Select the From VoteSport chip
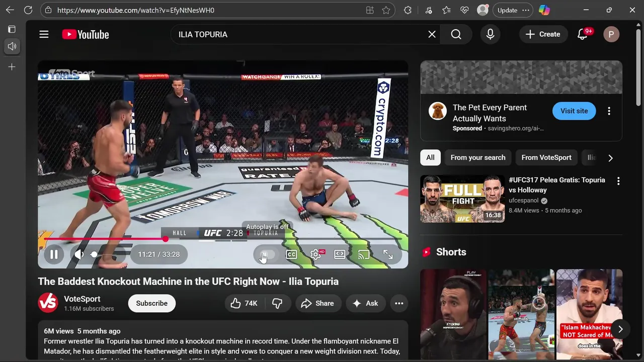 546,157
